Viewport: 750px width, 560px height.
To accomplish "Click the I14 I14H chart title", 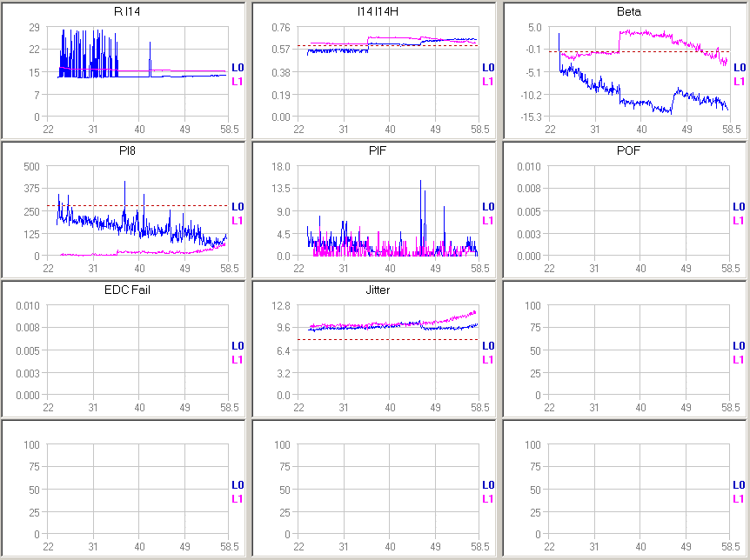I will coord(377,11).
